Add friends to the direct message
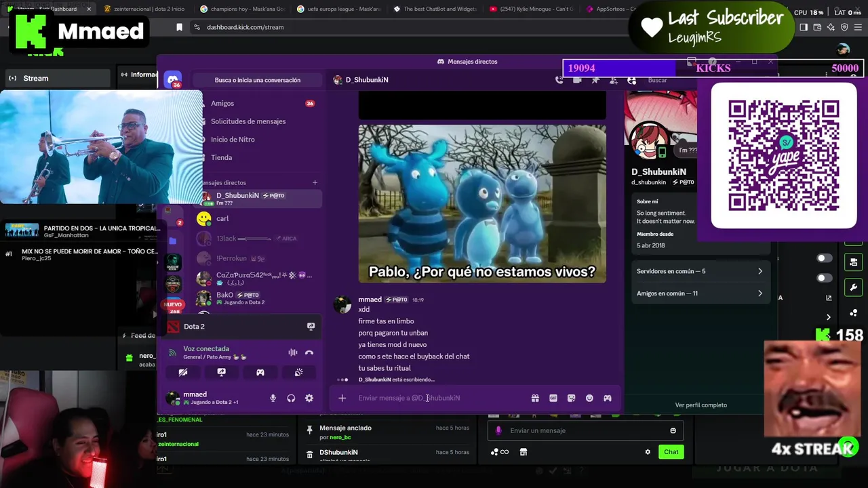The image size is (868, 488). (613, 80)
